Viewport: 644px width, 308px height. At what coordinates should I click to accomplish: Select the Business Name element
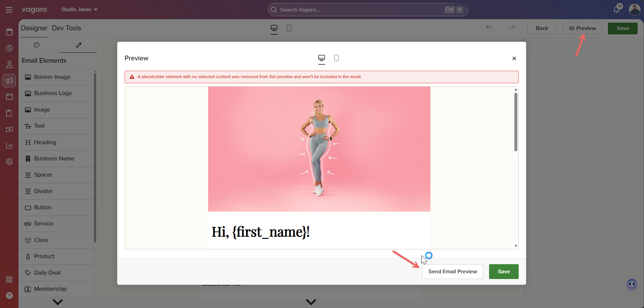click(56, 159)
